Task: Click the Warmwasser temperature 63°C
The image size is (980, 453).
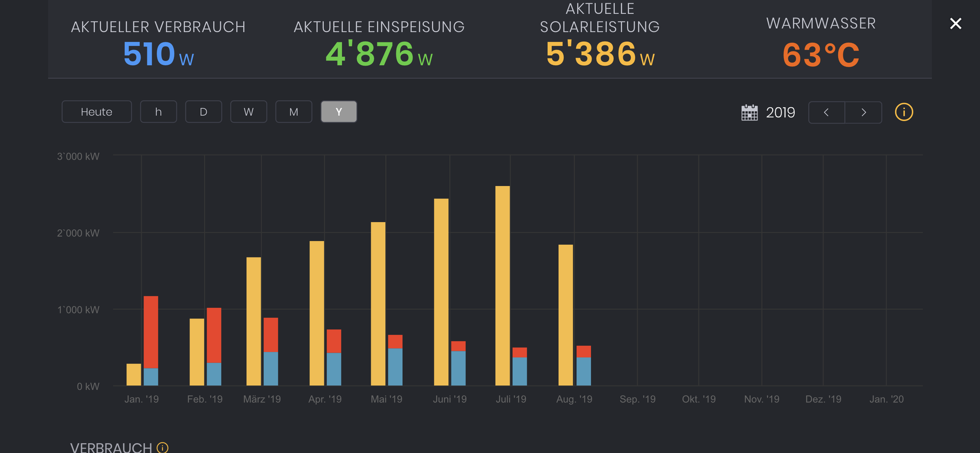Action: coord(821,55)
